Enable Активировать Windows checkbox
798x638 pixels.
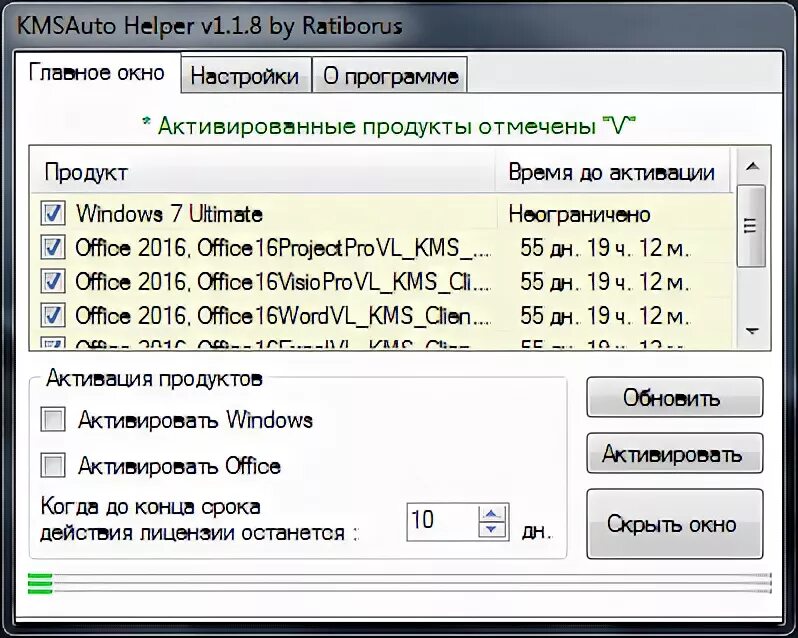(x=53, y=420)
